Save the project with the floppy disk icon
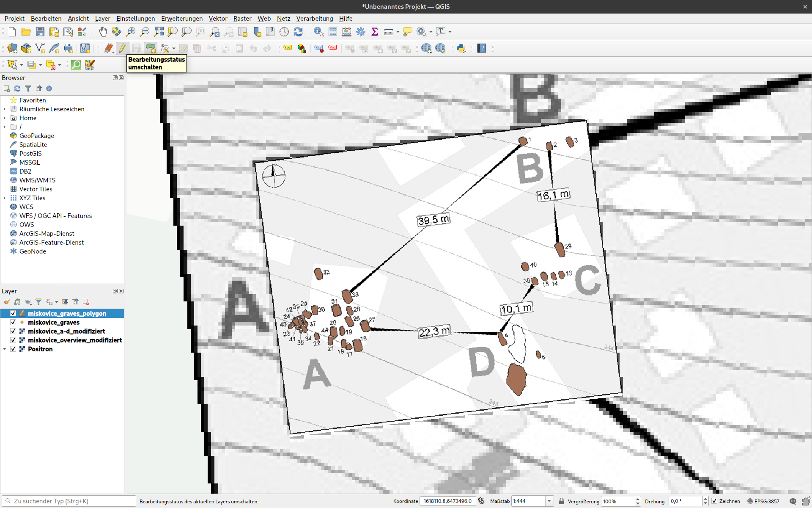The width and height of the screenshot is (812, 508). click(x=40, y=32)
